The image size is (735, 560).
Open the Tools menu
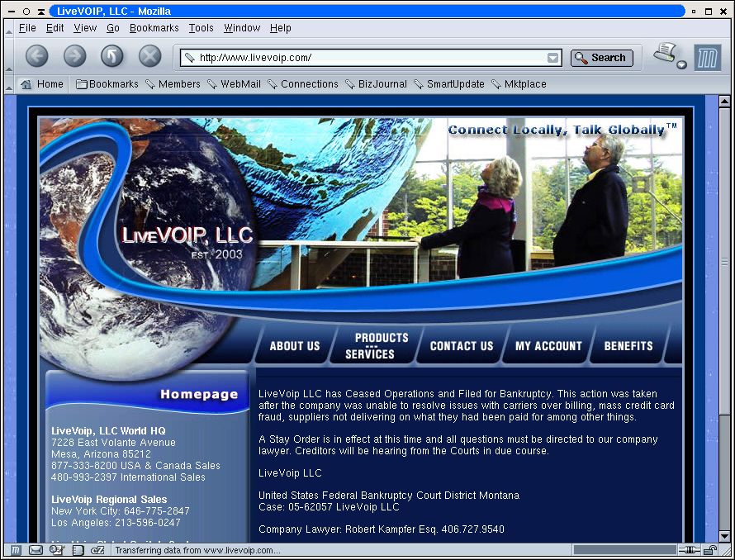[201, 27]
